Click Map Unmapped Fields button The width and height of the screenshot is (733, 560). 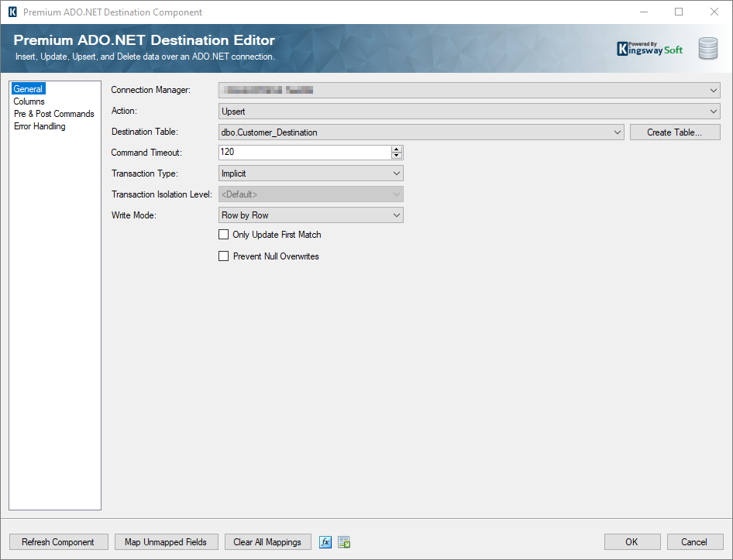tap(166, 542)
